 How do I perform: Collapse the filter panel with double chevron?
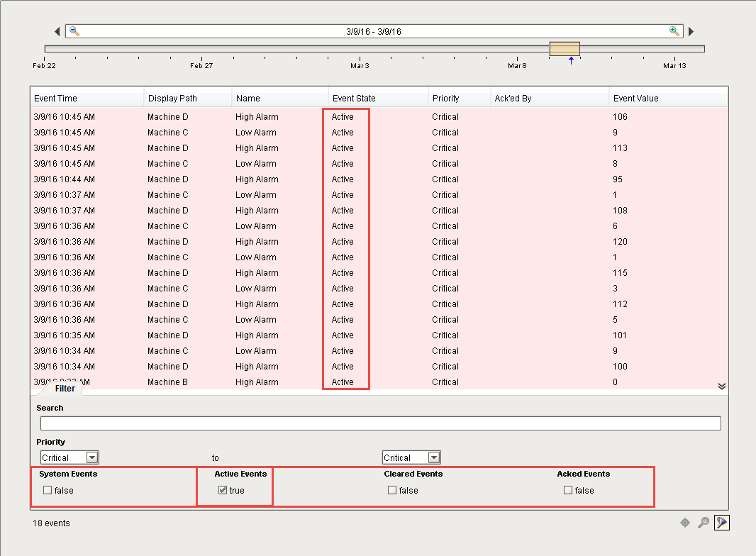coord(721,386)
